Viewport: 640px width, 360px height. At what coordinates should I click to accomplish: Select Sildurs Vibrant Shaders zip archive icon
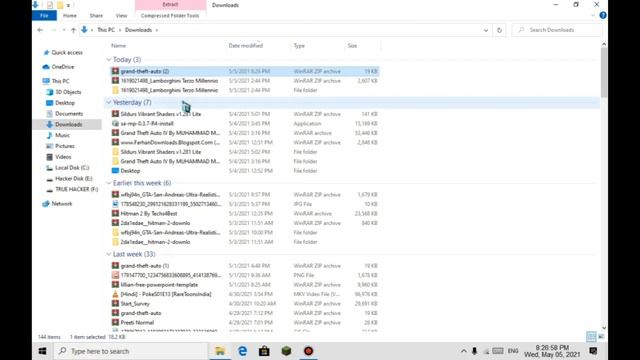116,114
